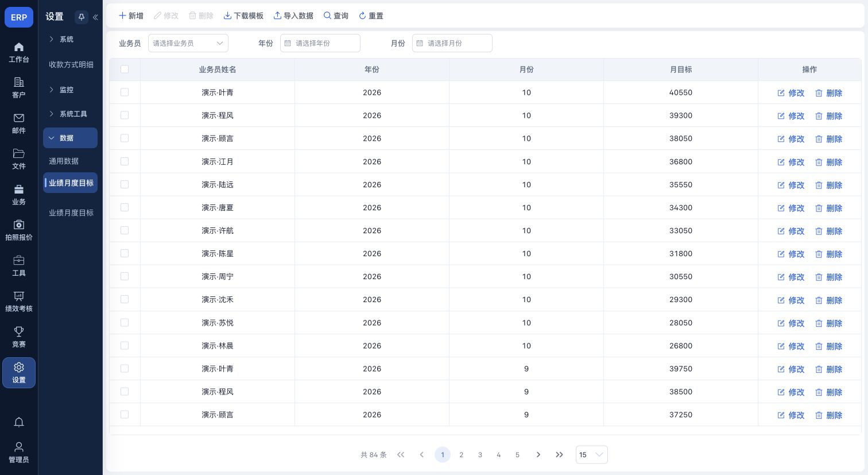Open the 客户 customers sidebar icon
Screen dimensions: 868x475
click(x=19, y=88)
